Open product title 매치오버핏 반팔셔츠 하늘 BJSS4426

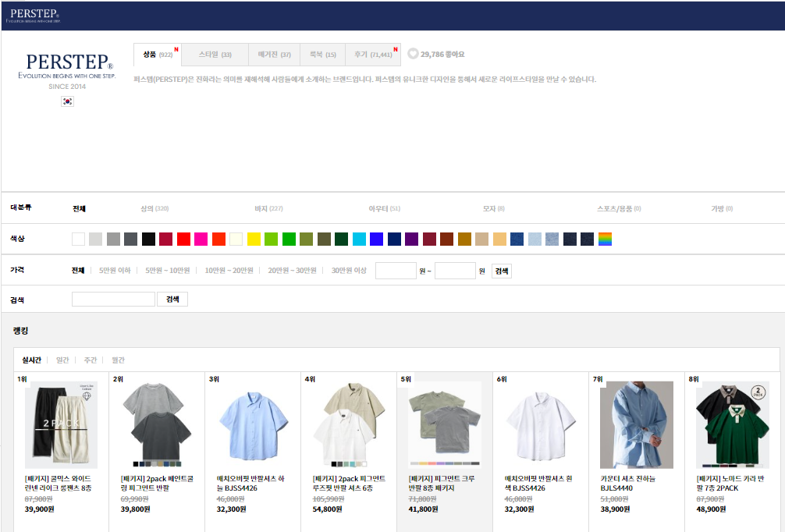click(x=250, y=484)
